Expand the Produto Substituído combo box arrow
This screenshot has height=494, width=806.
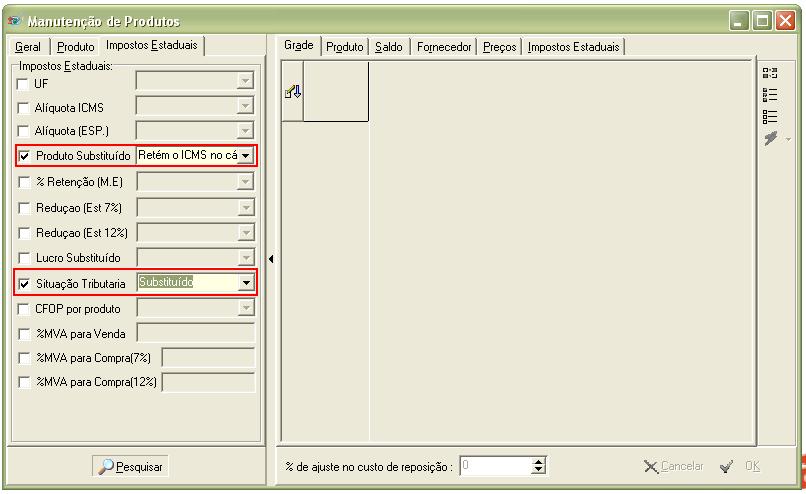coord(246,156)
